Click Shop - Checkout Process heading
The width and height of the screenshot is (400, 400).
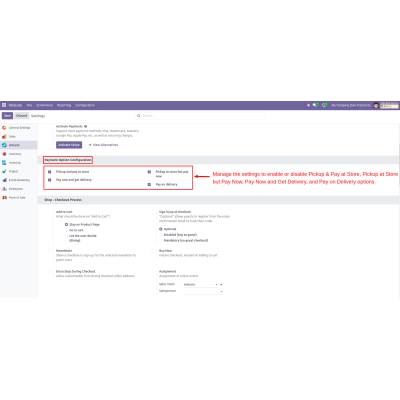click(63, 200)
